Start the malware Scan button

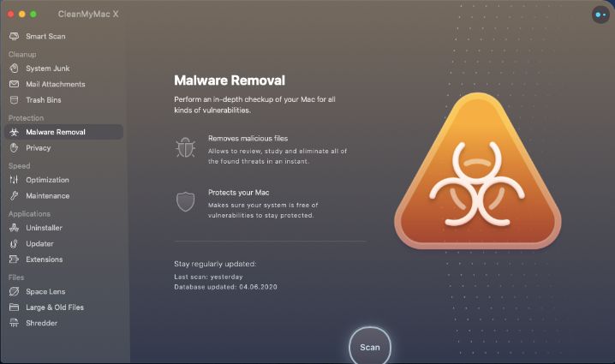click(x=370, y=347)
